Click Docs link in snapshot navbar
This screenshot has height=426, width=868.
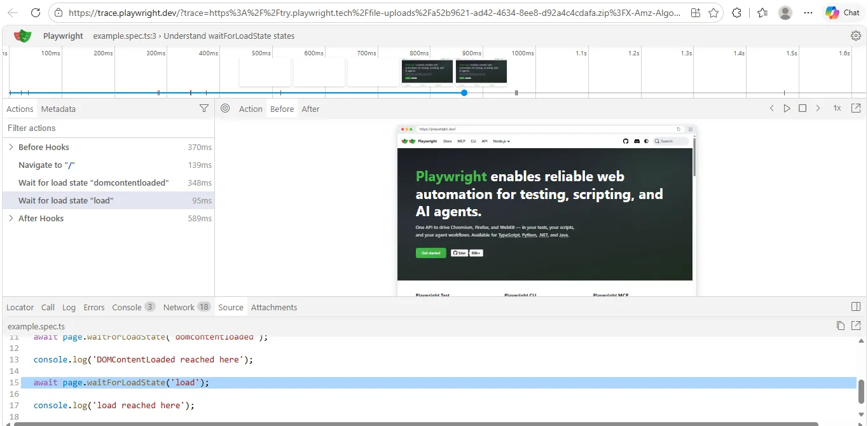pos(448,141)
